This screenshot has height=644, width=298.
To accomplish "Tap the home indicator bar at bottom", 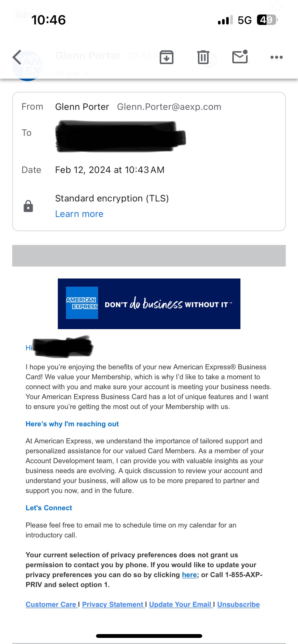I will pyautogui.click(x=149, y=636).
